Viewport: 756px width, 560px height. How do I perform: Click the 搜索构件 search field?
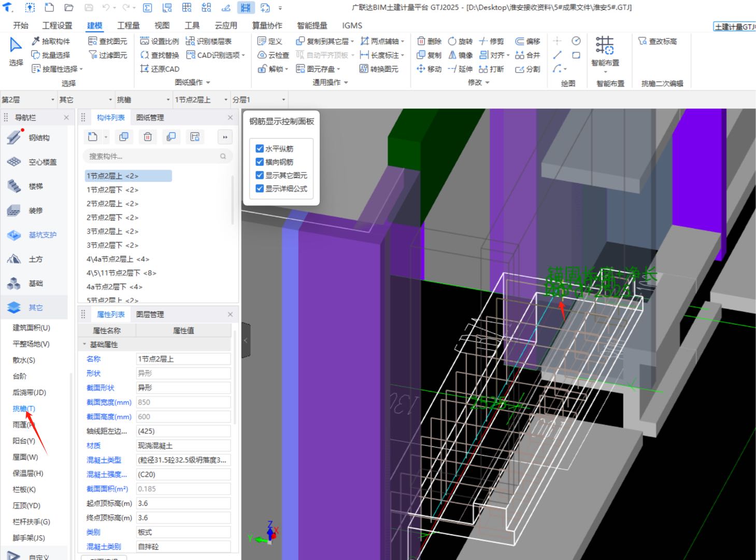point(158,156)
